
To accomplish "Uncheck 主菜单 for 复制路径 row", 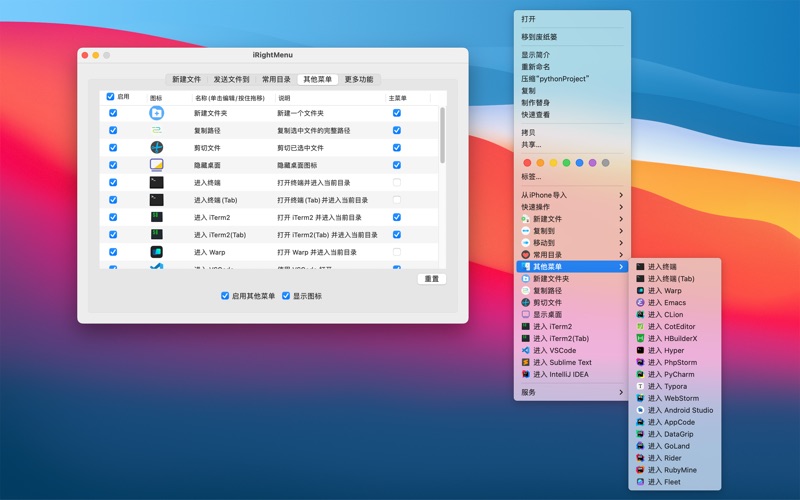I will (x=397, y=130).
